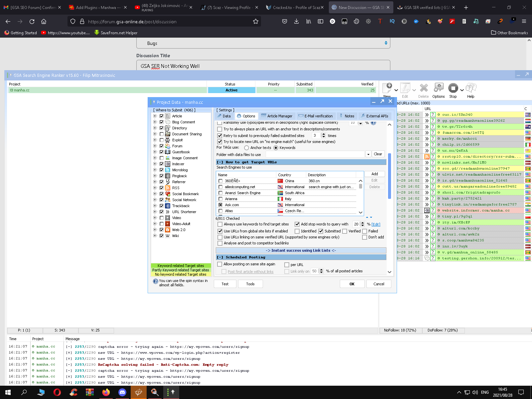Click RSS icon on rsstop10.com row
The width and height of the screenshot is (532, 399).
point(427,156)
